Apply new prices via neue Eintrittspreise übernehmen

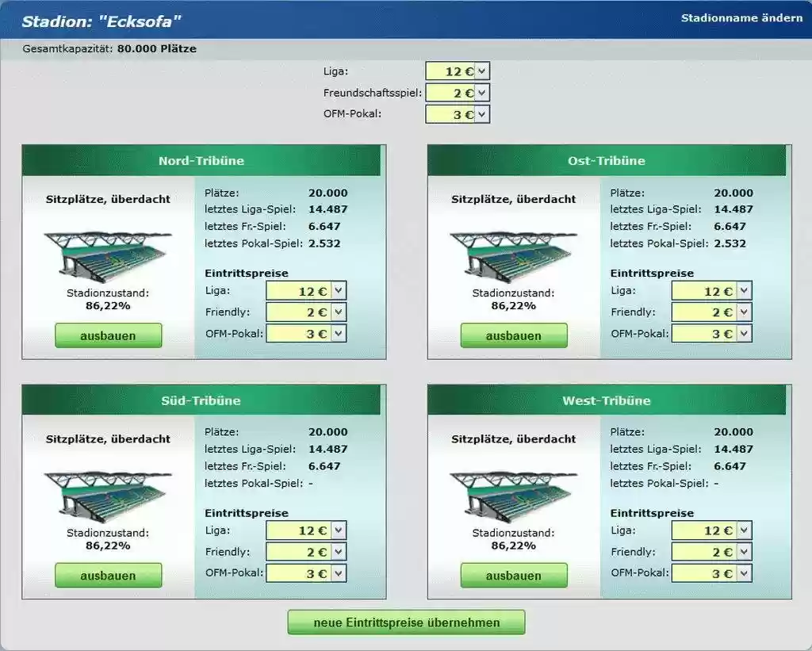pyautogui.click(x=406, y=622)
